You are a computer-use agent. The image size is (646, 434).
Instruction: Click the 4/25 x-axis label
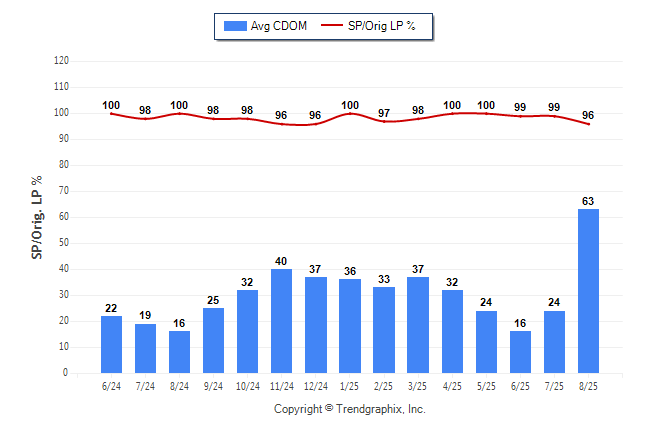(x=452, y=386)
